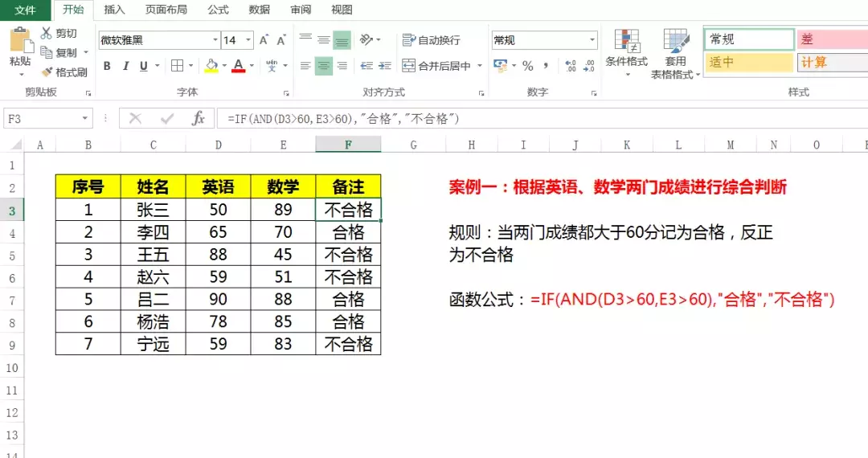Click the text orientation icon
Screen dimensions: 868x458
(x=366, y=39)
